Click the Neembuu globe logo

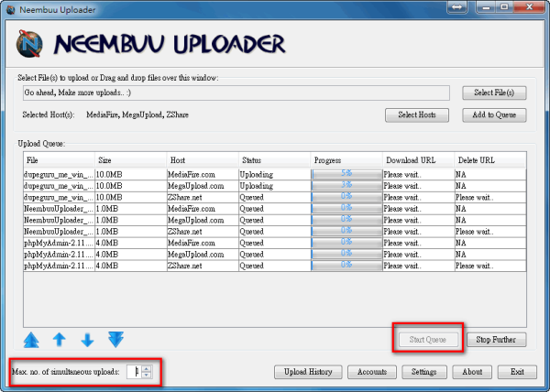pyautogui.click(x=29, y=44)
